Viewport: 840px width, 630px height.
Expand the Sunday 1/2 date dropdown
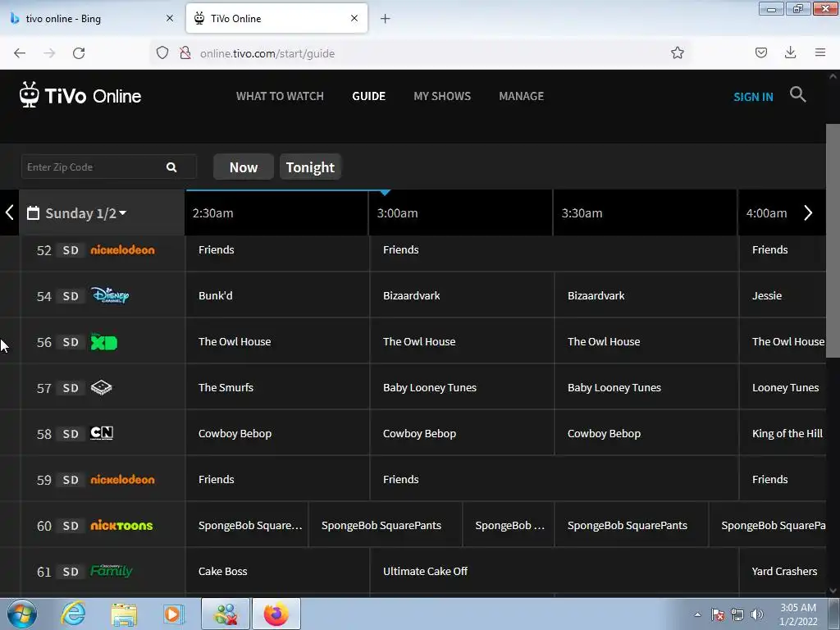123,212
